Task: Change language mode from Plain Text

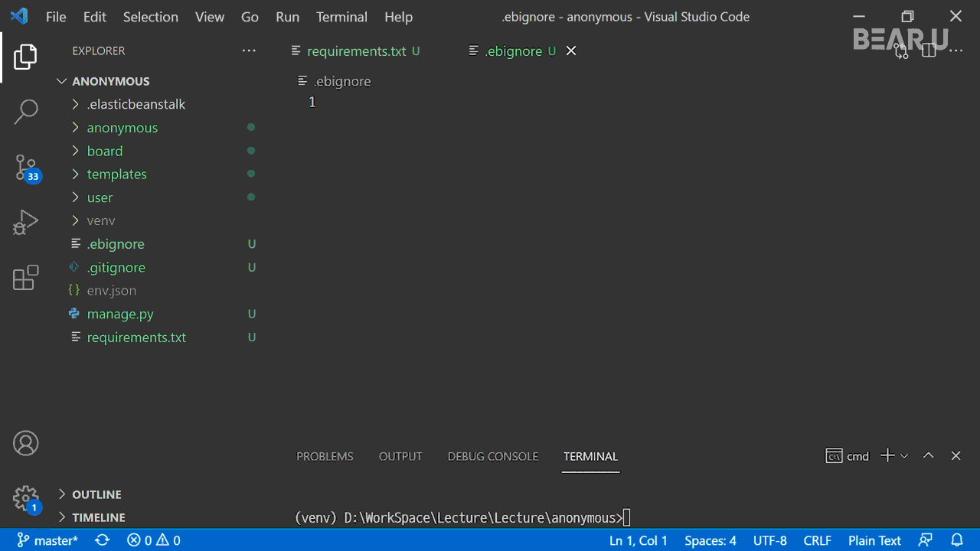Action: 874,540
